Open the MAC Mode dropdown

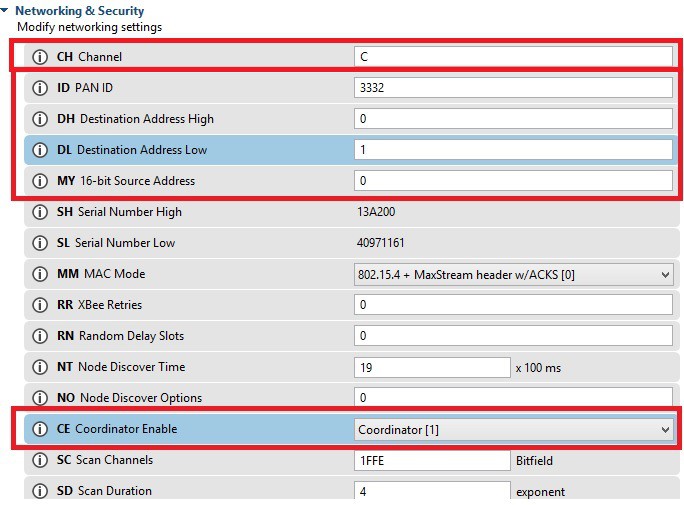pos(513,274)
